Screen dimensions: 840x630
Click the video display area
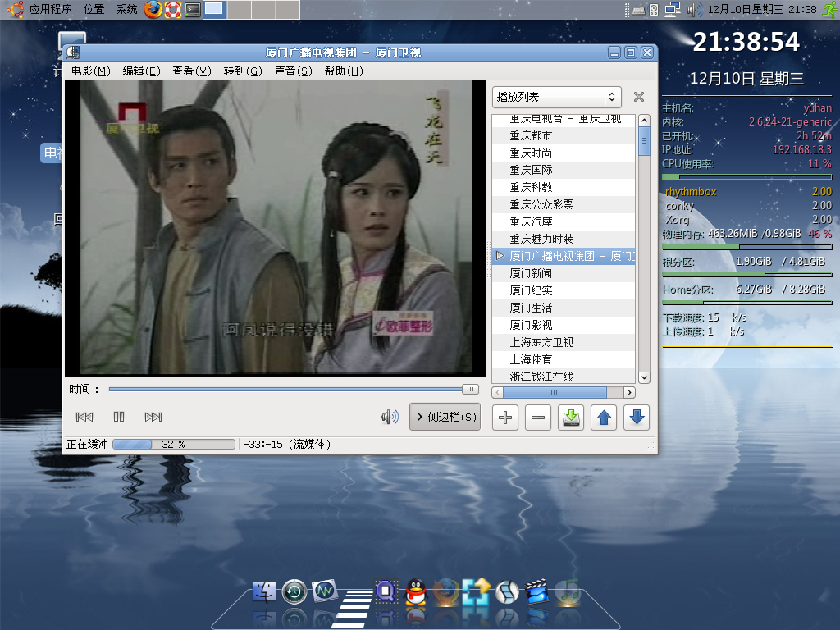[x=276, y=228]
